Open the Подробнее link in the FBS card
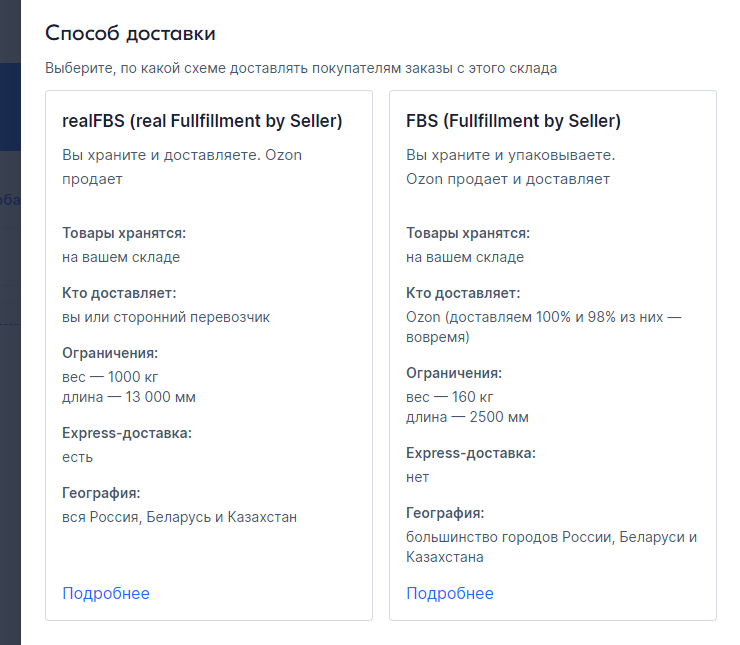Screen dimensions: 740x645 pyautogui.click(x=450, y=593)
